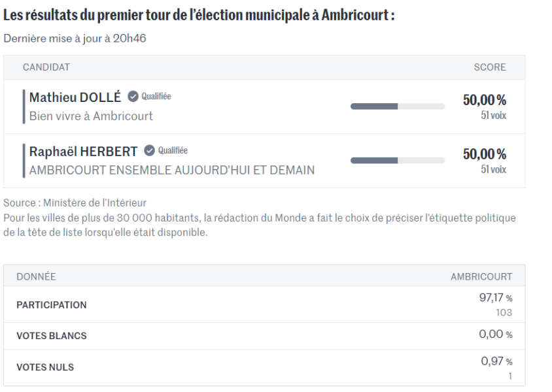Click the SCORE column header

point(489,67)
